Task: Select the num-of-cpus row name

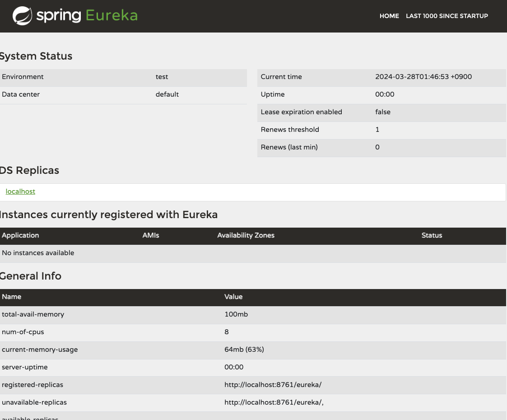Action: point(23,332)
